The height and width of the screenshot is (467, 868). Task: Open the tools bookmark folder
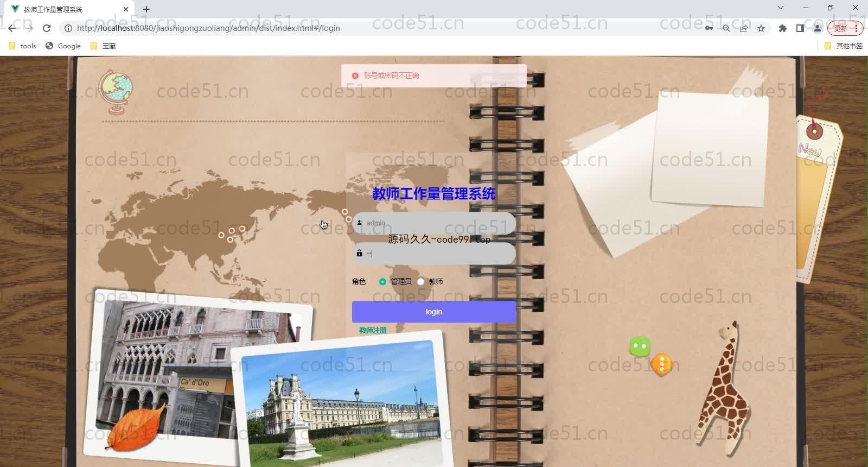pyautogui.click(x=22, y=46)
